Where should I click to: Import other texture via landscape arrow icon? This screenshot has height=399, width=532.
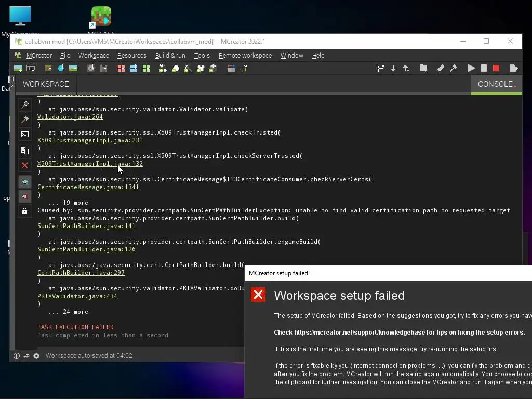click(73, 69)
